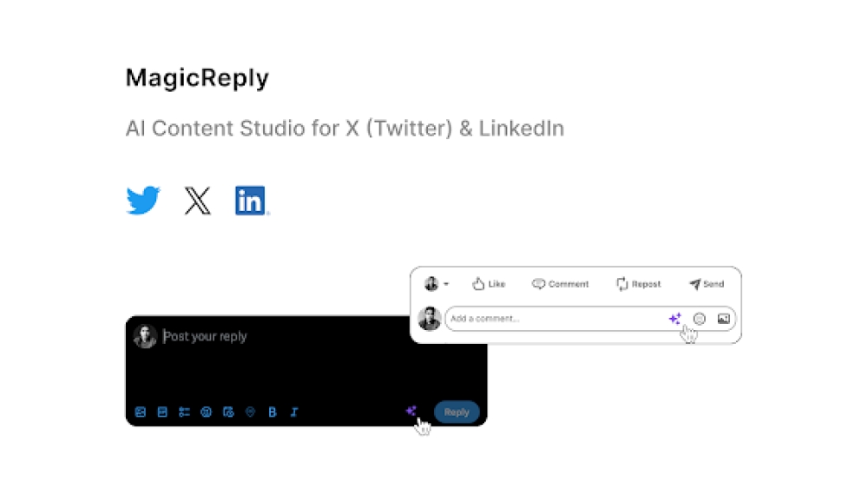Click the blue Twitter bird logo
868x489 pixels.
(x=143, y=200)
